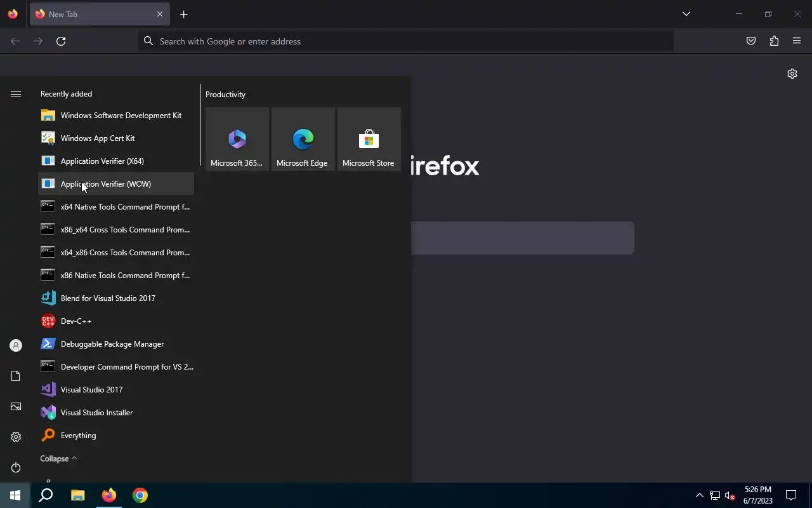Open Microsoft Edge tile
Screen dimensions: 812x508
(303, 139)
